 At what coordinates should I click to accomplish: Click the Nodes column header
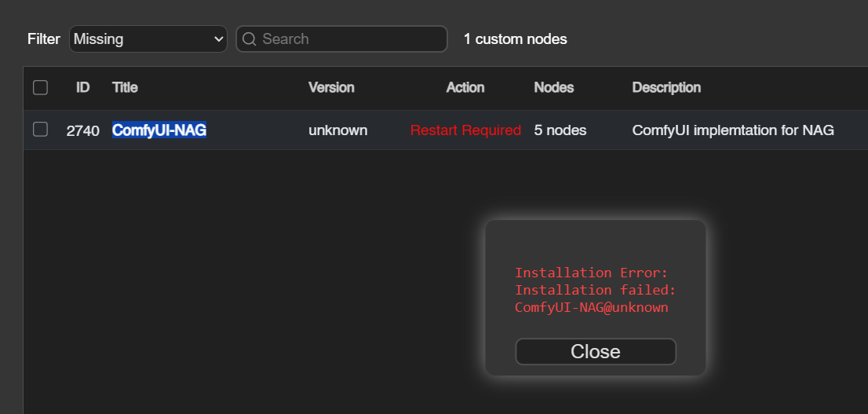(x=554, y=87)
